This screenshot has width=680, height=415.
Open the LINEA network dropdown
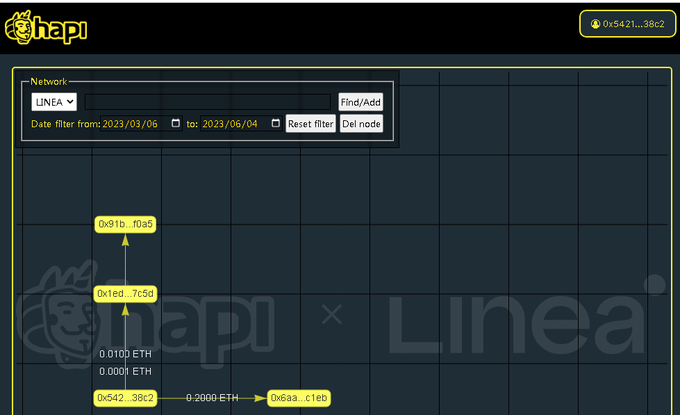(x=54, y=102)
